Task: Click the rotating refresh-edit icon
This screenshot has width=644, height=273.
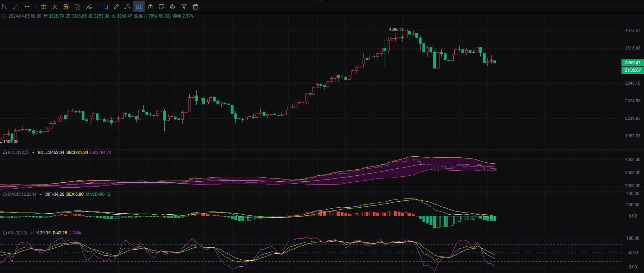Action: pyautogui.click(x=77, y=7)
